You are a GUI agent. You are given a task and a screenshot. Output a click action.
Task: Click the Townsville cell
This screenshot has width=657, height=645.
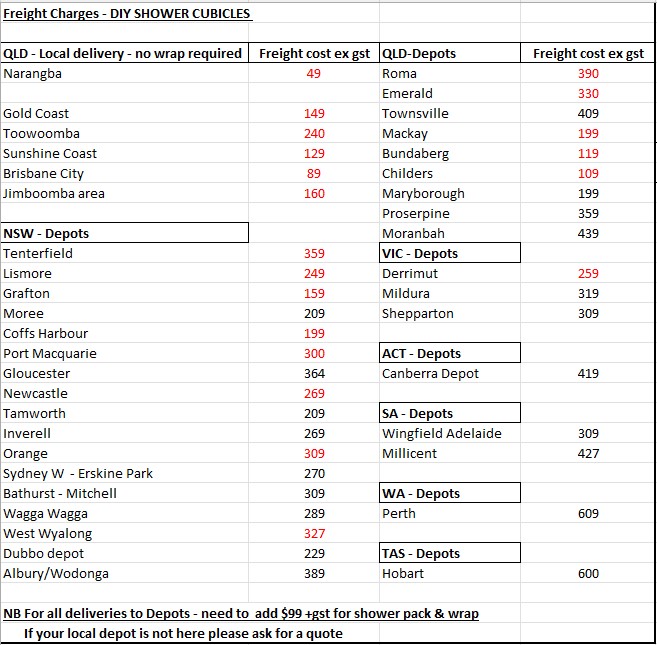pos(450,114)
